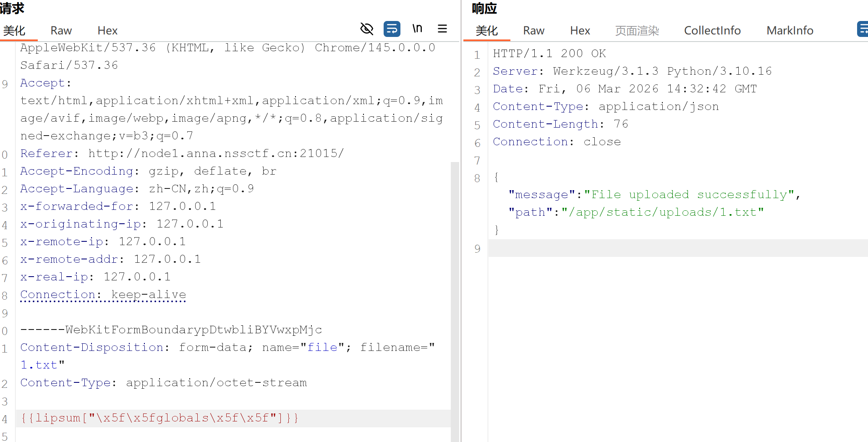Click the empty line 9 in response
868x442 pixels.
click(x=672, y=248)
